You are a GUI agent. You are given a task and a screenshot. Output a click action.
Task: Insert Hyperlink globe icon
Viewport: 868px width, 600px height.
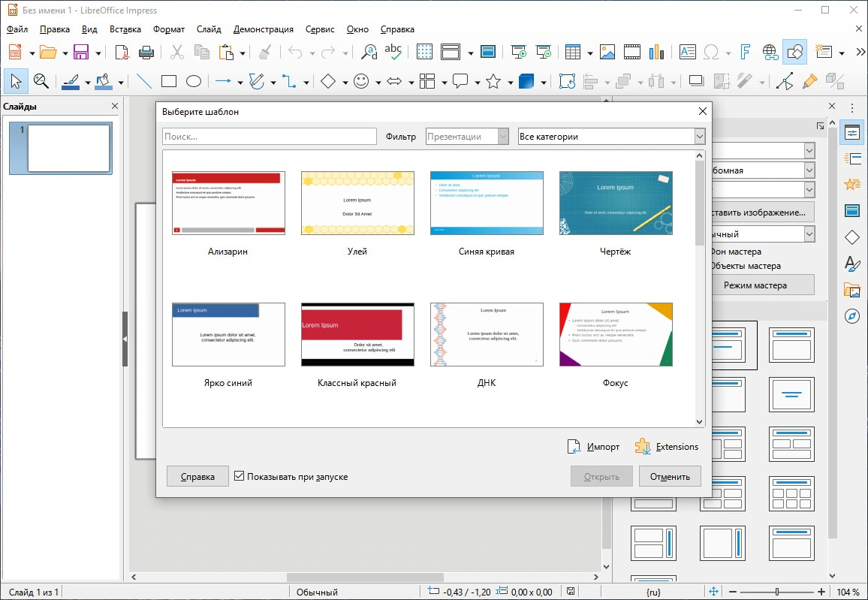click(770, 52)
